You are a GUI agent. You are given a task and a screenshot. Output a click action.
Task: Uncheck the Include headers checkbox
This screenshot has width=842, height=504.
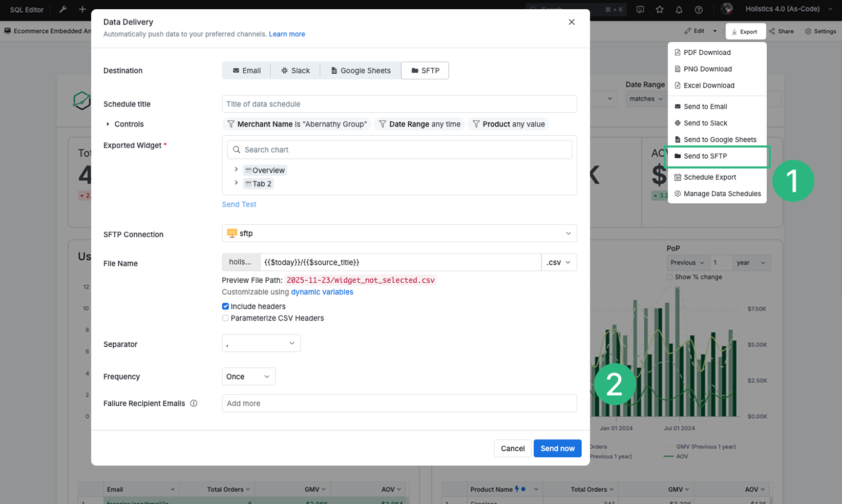pos(225,306)
